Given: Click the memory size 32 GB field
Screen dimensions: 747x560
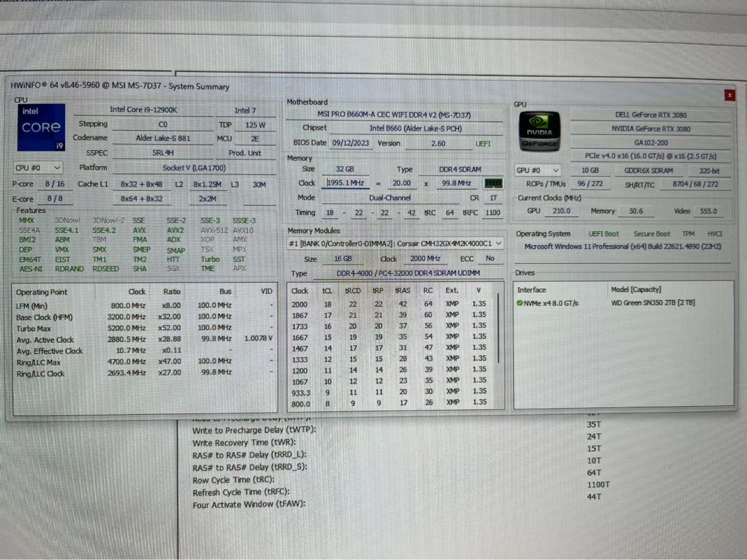Looking at the screenshot, I should click(x=344, y=169).
